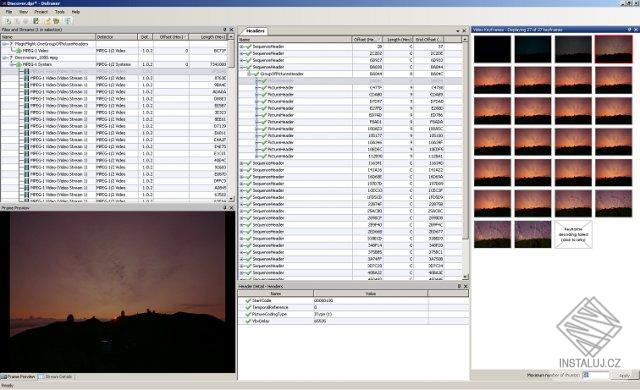This screenshot has width=640, height=390.
Task: Select the VbvDelay row
Action: click(x=353, y=321)
